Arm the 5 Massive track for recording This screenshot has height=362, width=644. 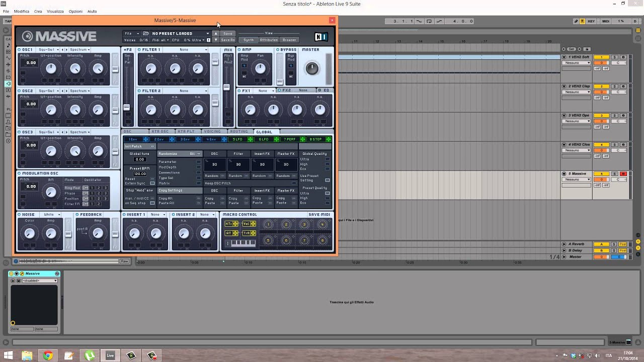tap(623, 174)
